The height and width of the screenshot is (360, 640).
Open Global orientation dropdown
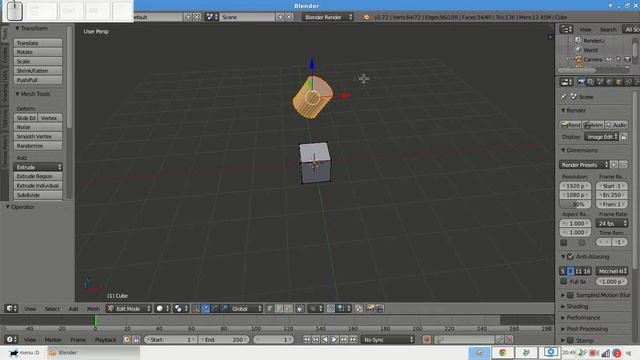click(247, 309)
